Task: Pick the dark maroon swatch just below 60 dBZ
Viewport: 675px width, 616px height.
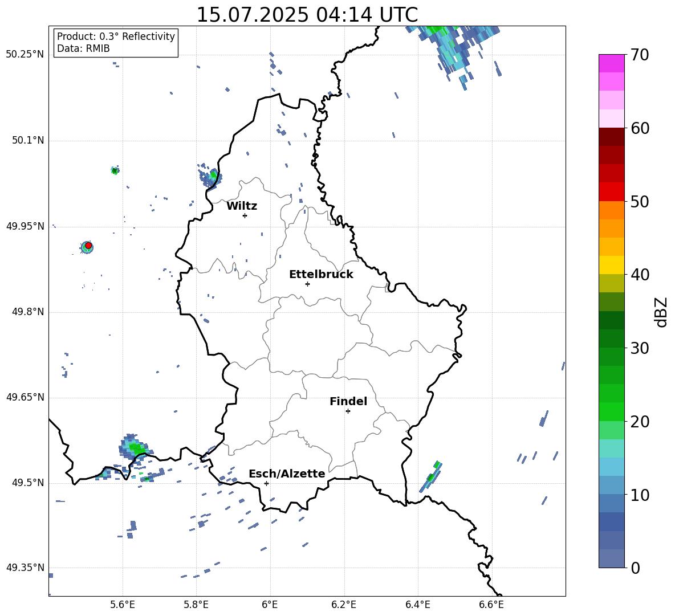Action: pos(611,137)
